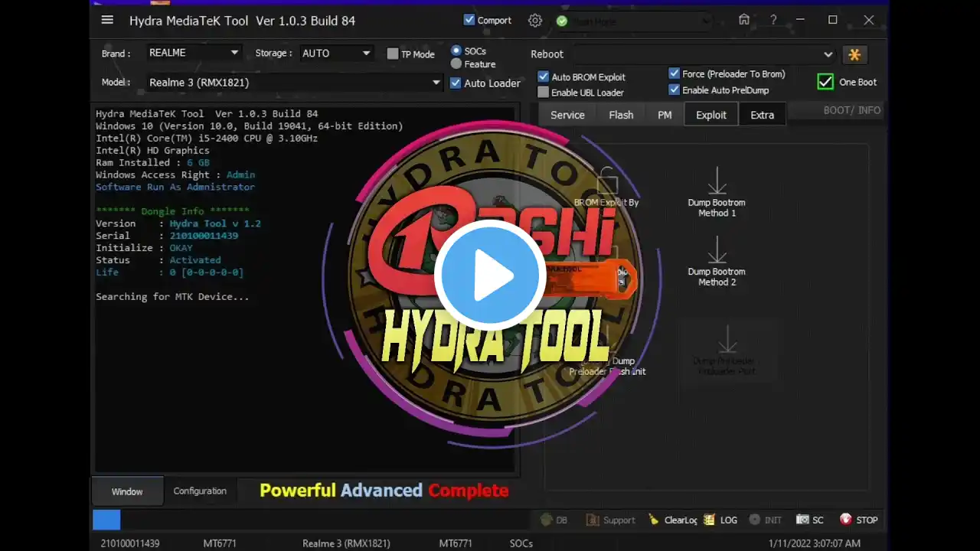Open the hamburger menu
The width and height of the screenshot is (980, 551).
click(x=107, y=20)
